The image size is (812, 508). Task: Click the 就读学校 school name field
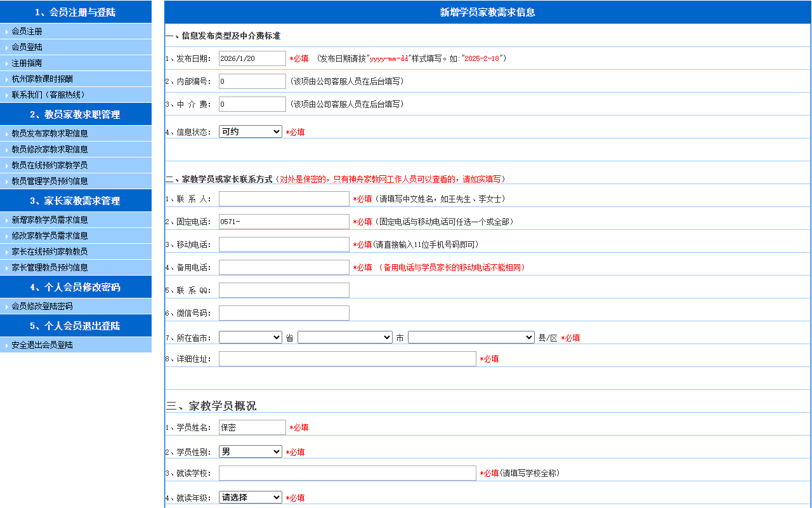[x=347, y=473]
